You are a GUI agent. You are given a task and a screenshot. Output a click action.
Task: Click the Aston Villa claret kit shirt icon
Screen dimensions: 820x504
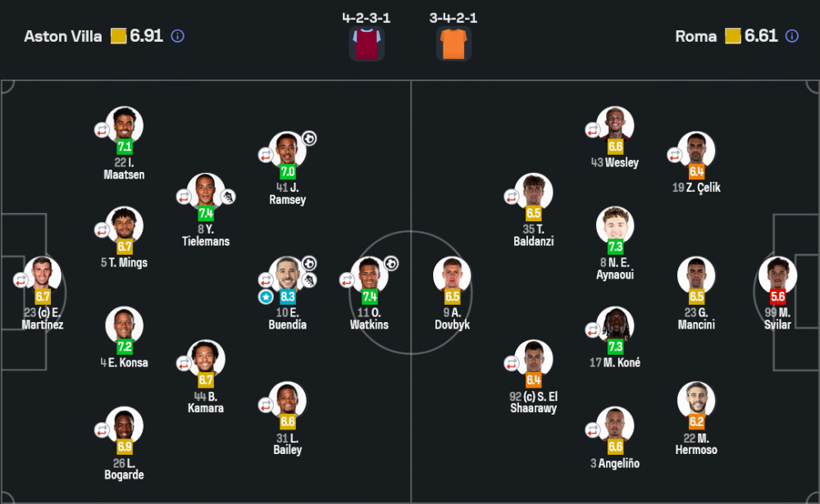pyautogui.click(x=367, y=44)
